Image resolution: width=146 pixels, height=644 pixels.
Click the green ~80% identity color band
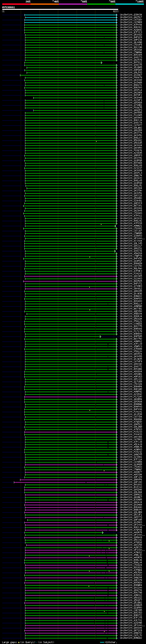point(101,4)
